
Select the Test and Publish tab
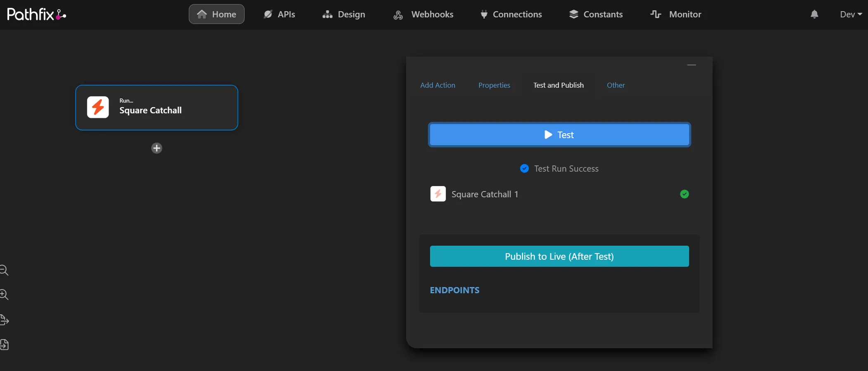pos(558,85)
